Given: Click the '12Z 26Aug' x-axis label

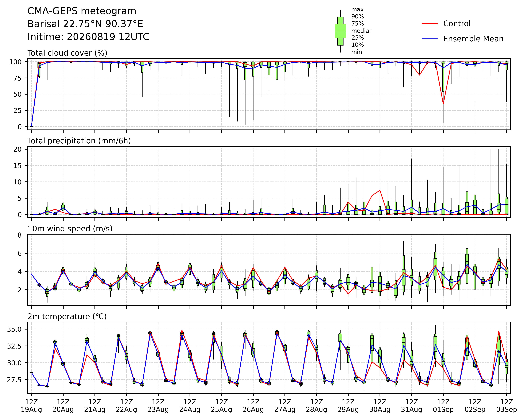Looking at the screenshot, I should [x=253, y=406].
